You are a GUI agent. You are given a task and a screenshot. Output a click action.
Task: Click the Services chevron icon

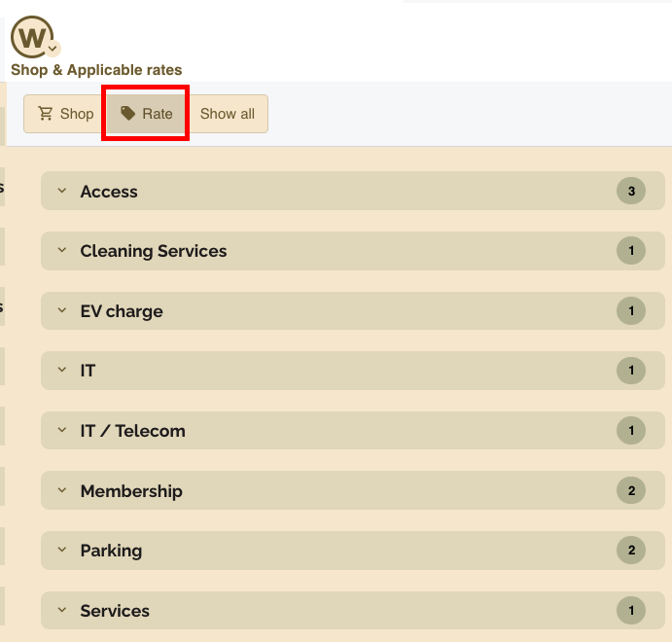[x=61, y=611]
